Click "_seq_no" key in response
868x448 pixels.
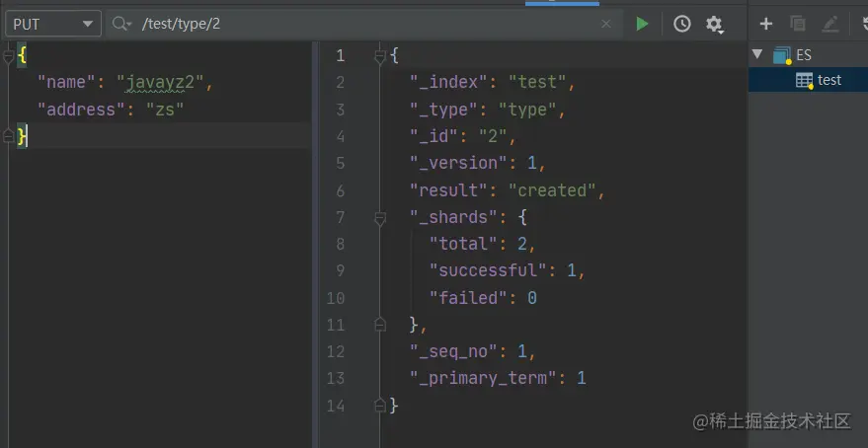coord(454,351)
